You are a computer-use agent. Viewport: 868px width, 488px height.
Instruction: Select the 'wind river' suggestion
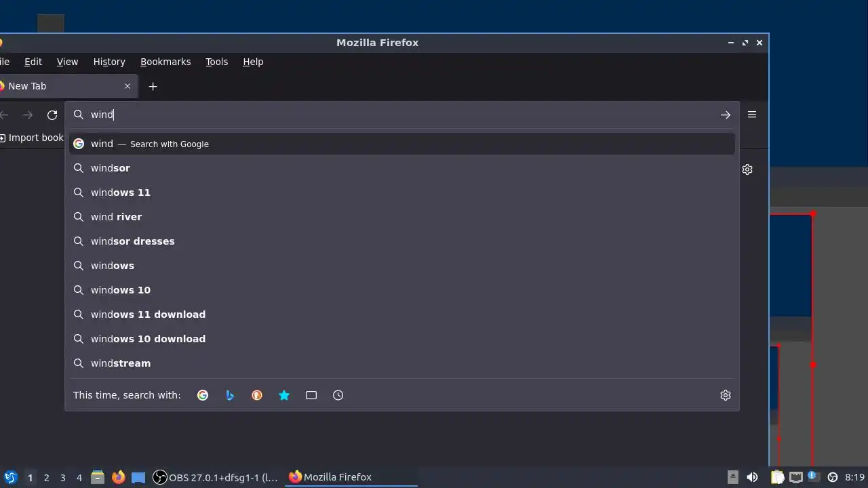click(401, 217)
